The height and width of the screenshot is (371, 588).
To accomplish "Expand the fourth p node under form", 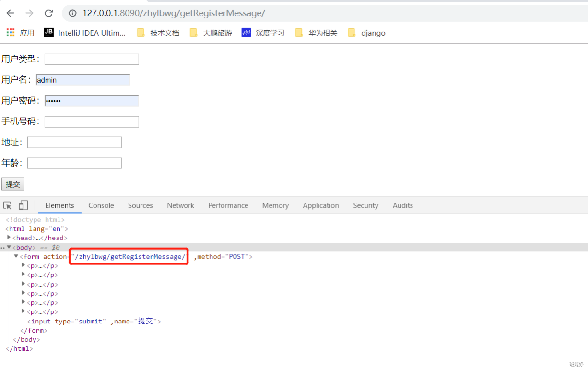I will (24, 293).
